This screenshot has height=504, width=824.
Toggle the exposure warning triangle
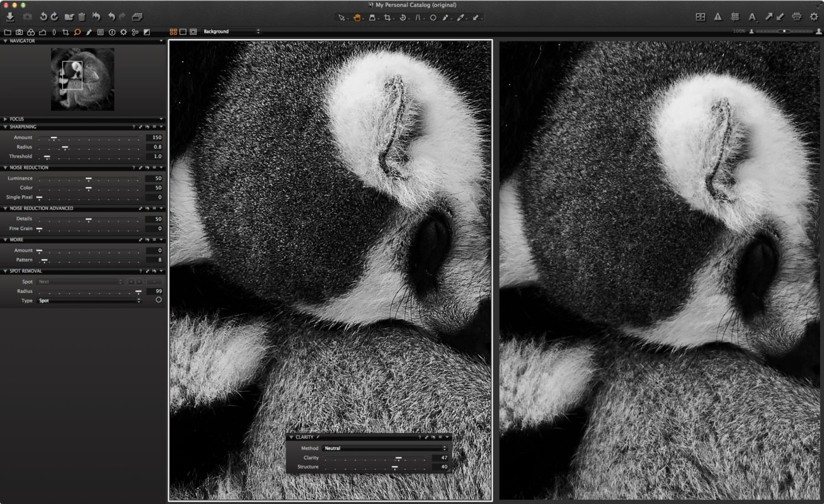[718, 18]
